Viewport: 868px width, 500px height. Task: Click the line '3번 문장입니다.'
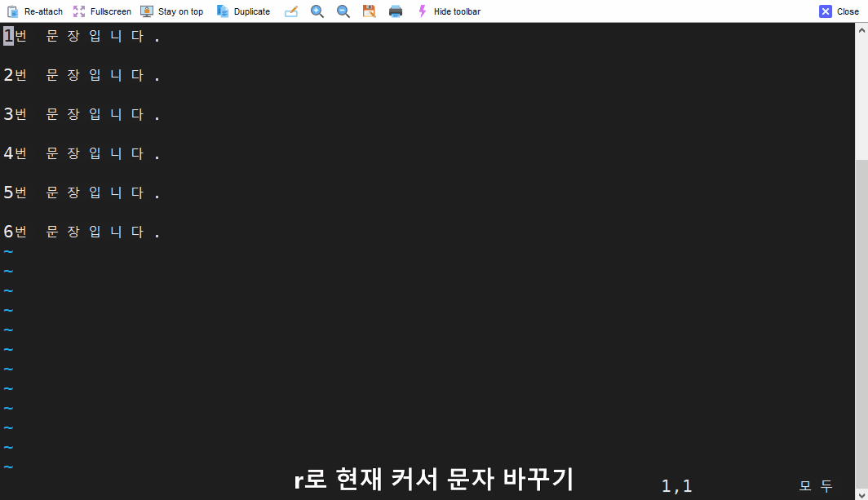pos(82,114)
